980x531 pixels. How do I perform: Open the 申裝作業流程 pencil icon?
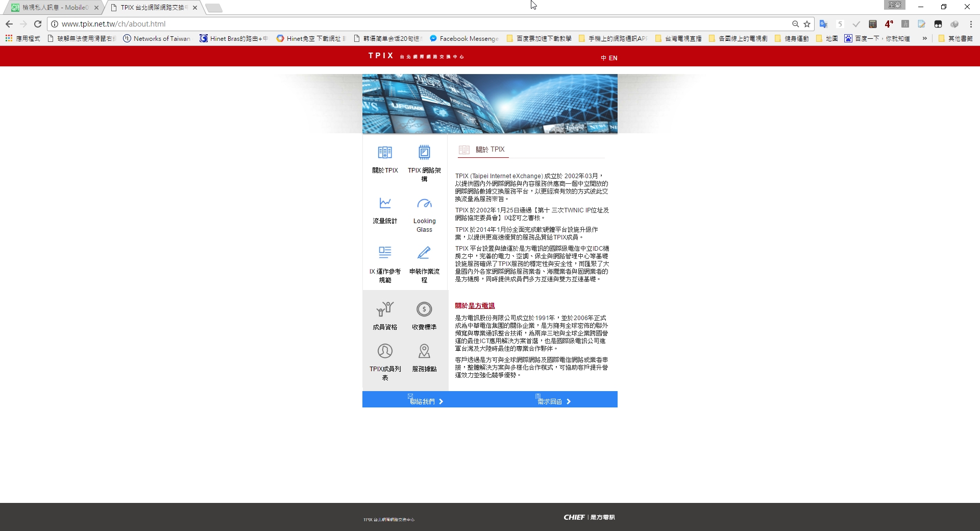424,252
